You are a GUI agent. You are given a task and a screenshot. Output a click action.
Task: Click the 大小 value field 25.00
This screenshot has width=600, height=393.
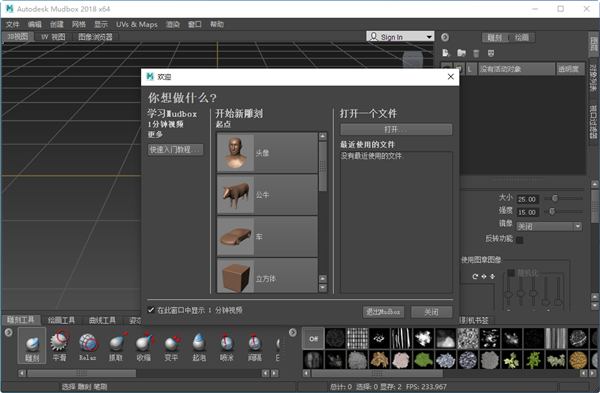coord(527,199)
